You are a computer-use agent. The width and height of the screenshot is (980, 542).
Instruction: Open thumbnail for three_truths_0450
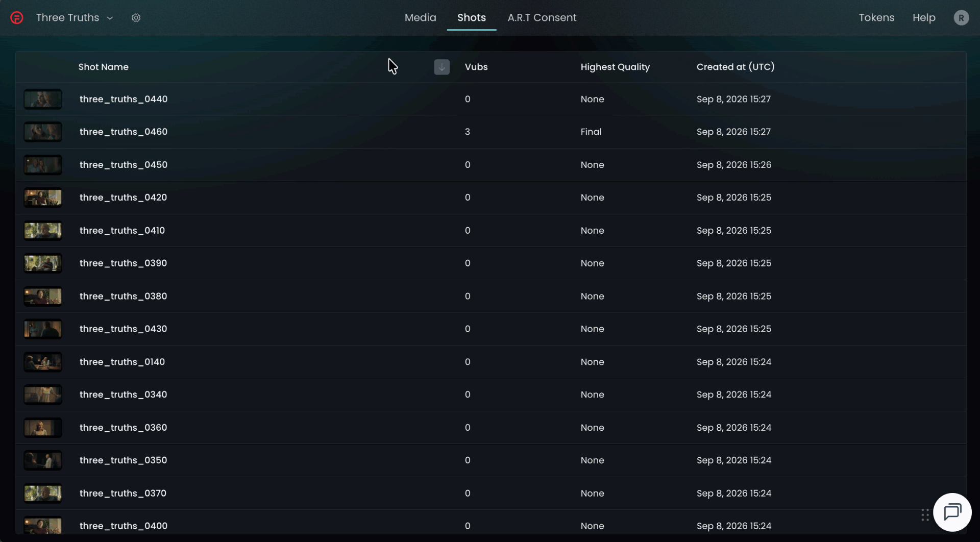tap(43, 165)
